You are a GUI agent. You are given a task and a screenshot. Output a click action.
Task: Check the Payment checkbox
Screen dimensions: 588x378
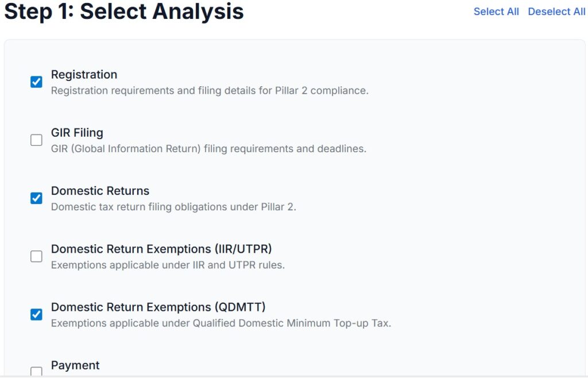pos(36,371)
